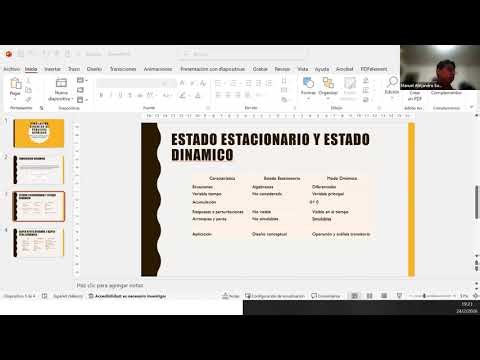The image size is (480, 360).
Task: Click the slide Sección icon
Action: [80, 99]
